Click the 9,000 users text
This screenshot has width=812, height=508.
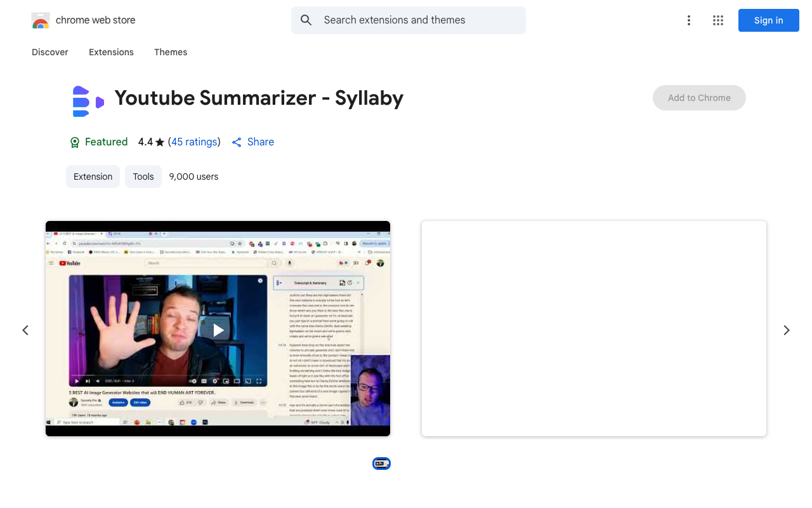pos(193,177)
